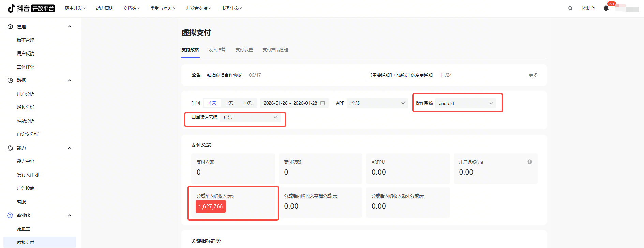Open the notification bell icon
Image resolution: width=644 pixels, height=248 pixels.
[606, 8]
